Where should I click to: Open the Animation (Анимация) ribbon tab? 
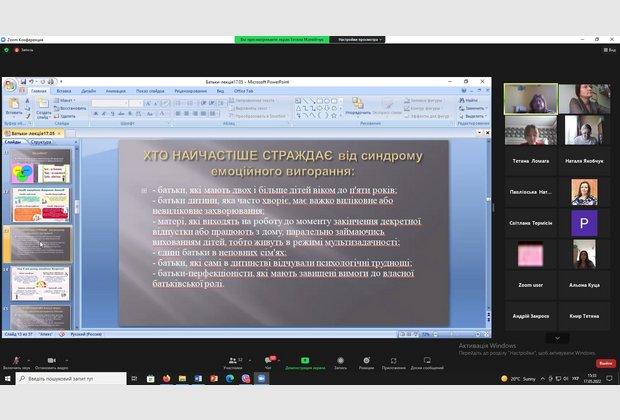click(x=115, y=91)
